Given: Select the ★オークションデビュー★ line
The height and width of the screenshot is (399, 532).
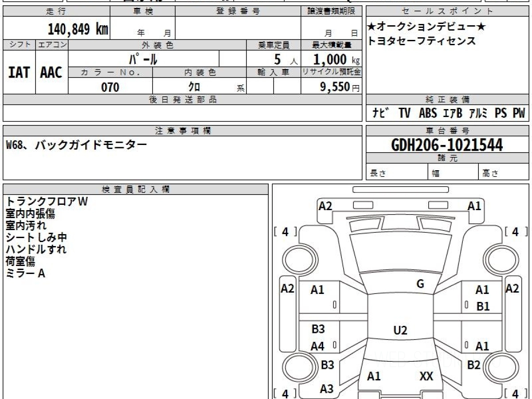Looking at the screenshot, I should tap(426, 27).
